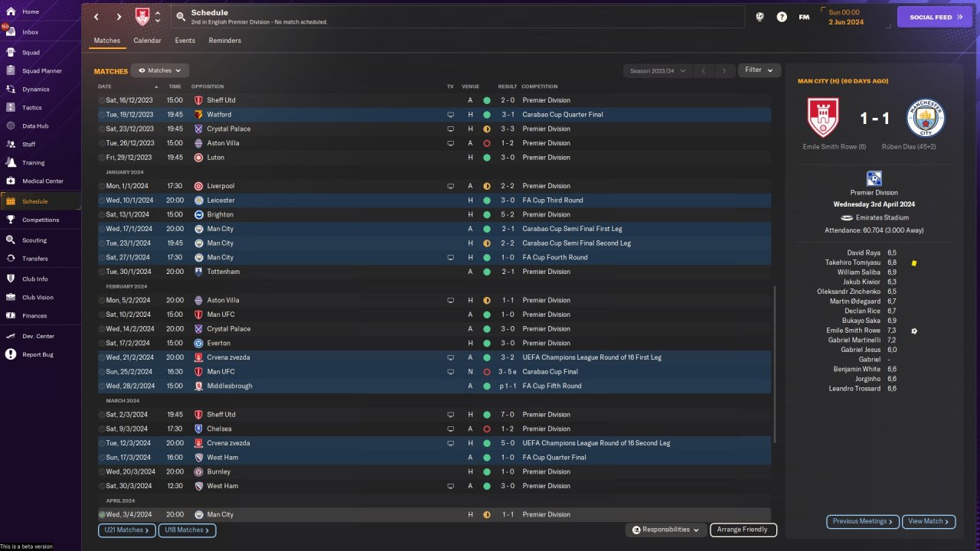Image resolution: width=980 pixels, height=551 pixels.
Task: Open the Club Info shield icon
Action: tap(11, 279)
